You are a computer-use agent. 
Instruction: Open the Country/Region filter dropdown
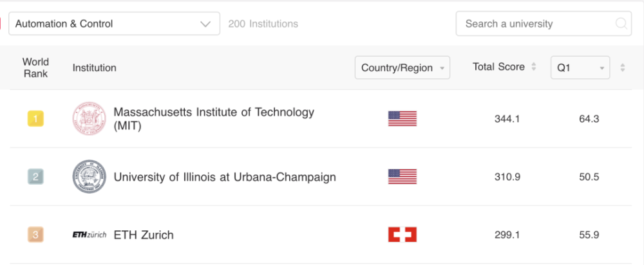tap(402, 68)
